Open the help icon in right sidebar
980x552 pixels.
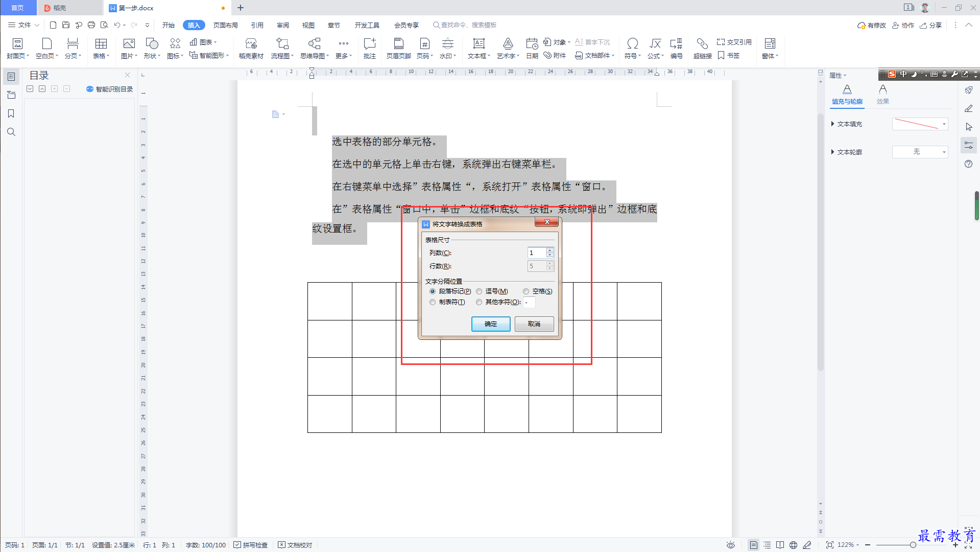pos(968,164)
